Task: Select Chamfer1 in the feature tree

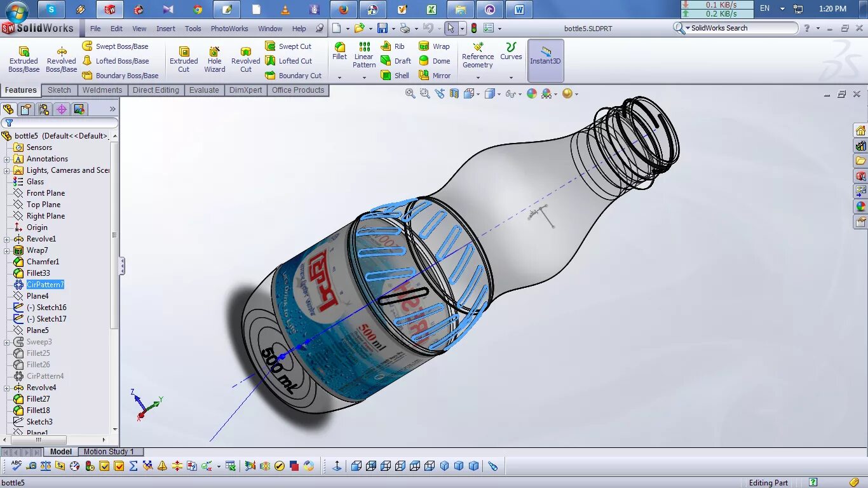Action: 43,262
